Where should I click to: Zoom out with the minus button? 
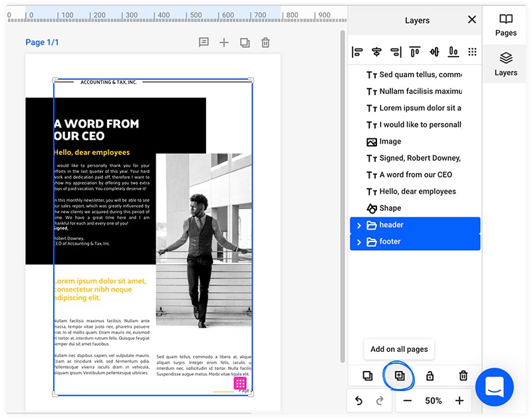coord(408,401)
